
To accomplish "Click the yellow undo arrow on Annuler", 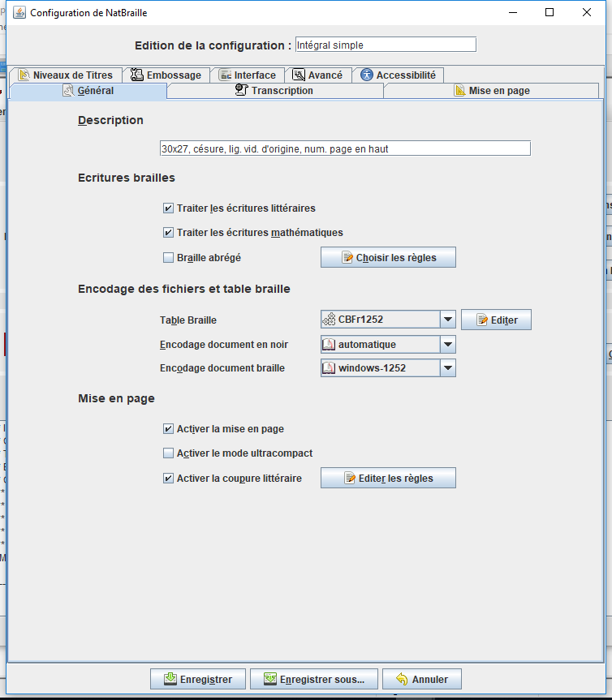I will 402,679.
